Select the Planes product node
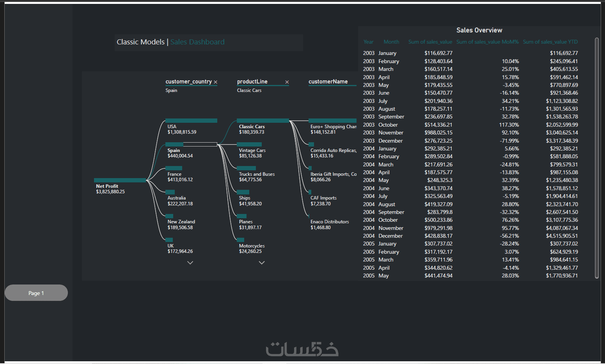605x364 pixels. coord(241,216)
